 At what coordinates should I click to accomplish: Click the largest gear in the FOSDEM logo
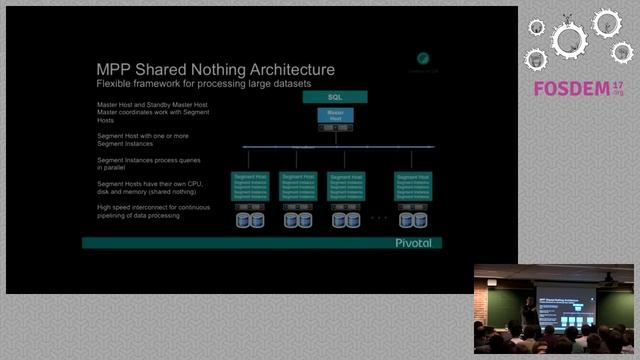569,41
